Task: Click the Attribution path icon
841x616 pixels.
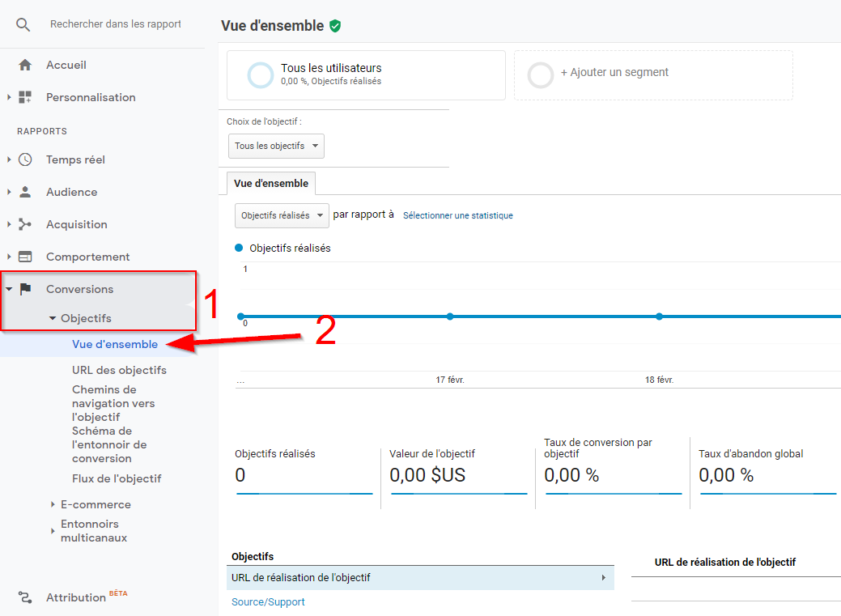Action: pos(25,597)
